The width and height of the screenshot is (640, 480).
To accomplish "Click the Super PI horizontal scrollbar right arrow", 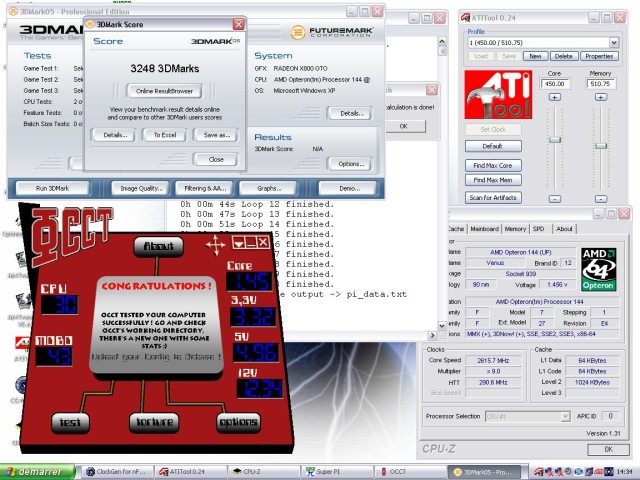I will click(432, 335).
